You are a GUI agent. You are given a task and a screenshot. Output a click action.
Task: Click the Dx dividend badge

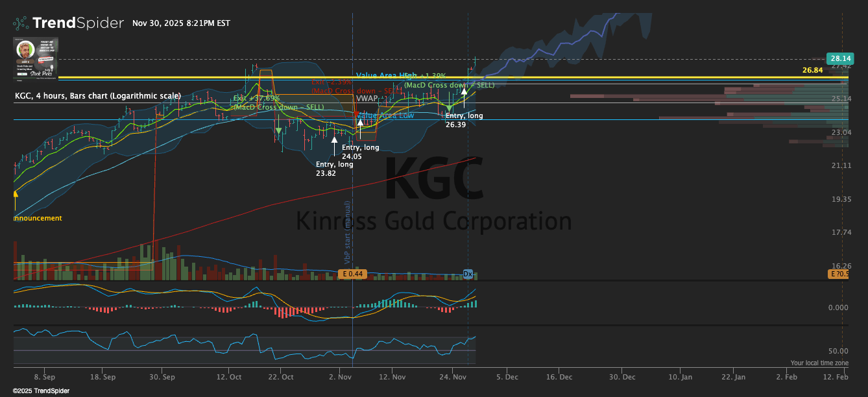click(468, 274)
